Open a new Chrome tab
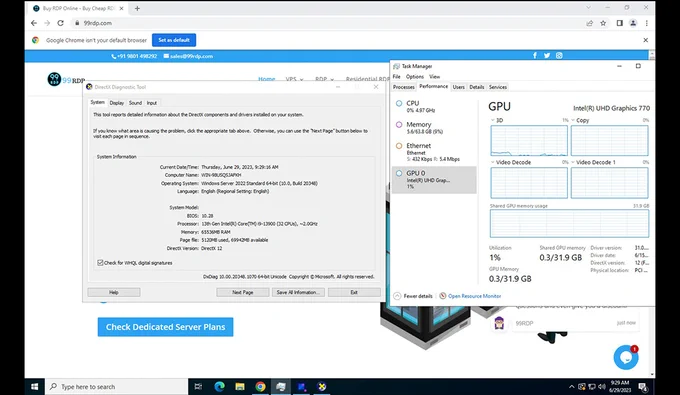The width and height of the screenshot is (680, 395). (x=137, y=8)
